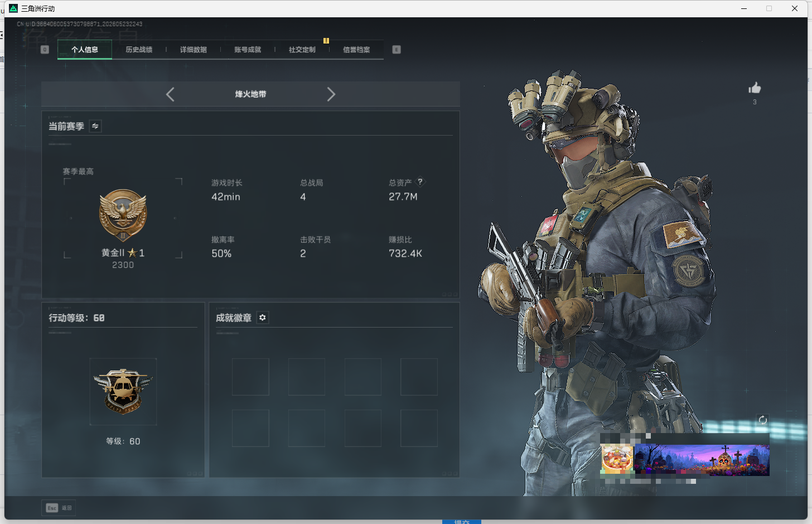
Task: Click the 击败干员 label
Action: coord(316,240)
